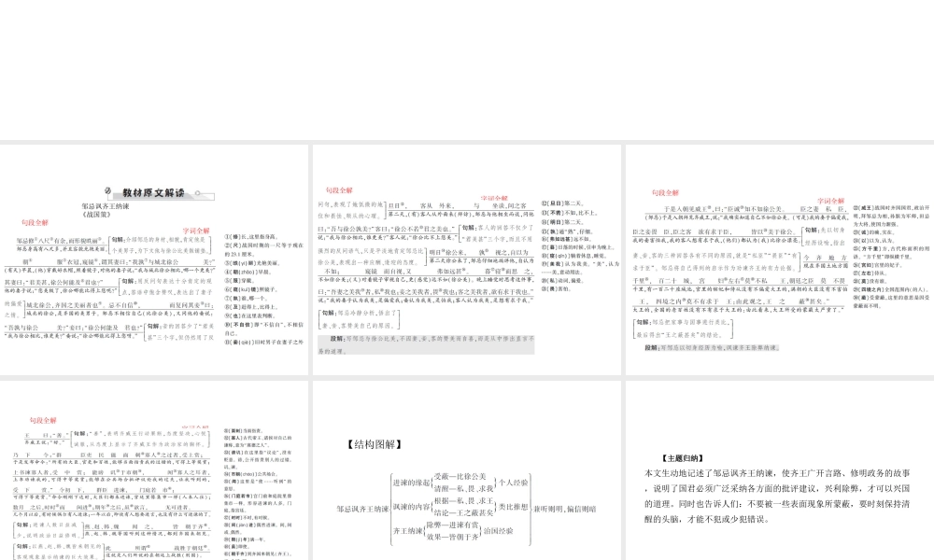
Task: Click 字词全解 label on the 于是入朝见威王 slide
Action: [831, 202]
